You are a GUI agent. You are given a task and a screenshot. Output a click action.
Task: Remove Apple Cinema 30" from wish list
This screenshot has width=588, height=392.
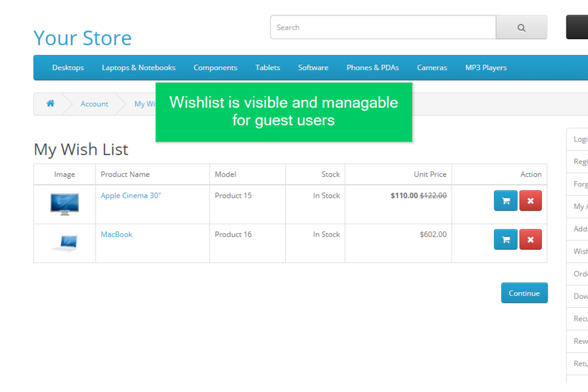530,200
